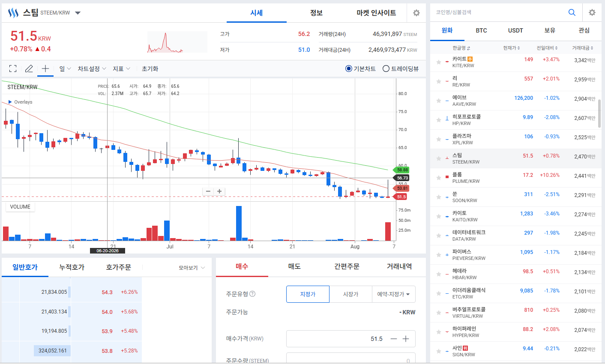The width and height of the screenshot is (605, 364).
Task: Sort the market list by 현재가
Action: click(x=512, y=48)
